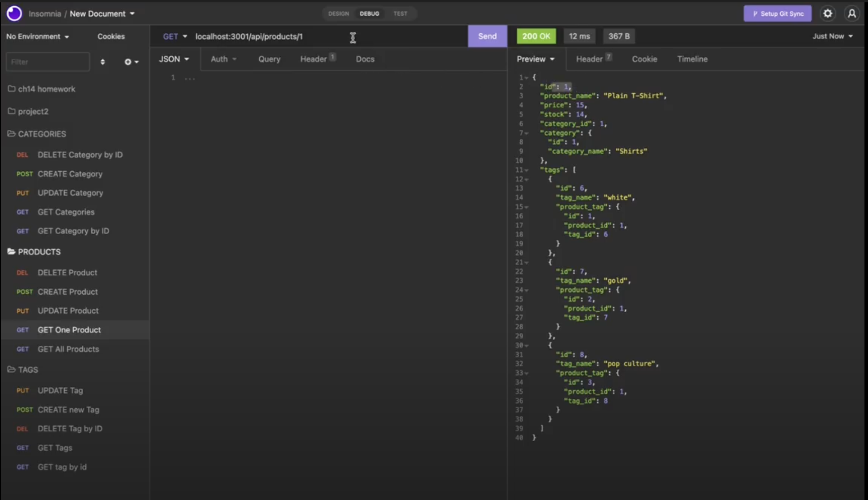
Task: Open the user account icon
Action: pos(852,14)
